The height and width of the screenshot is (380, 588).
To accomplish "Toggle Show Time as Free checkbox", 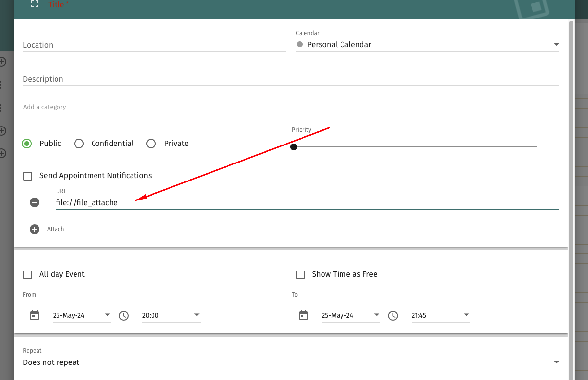I will tap(301, 274).
